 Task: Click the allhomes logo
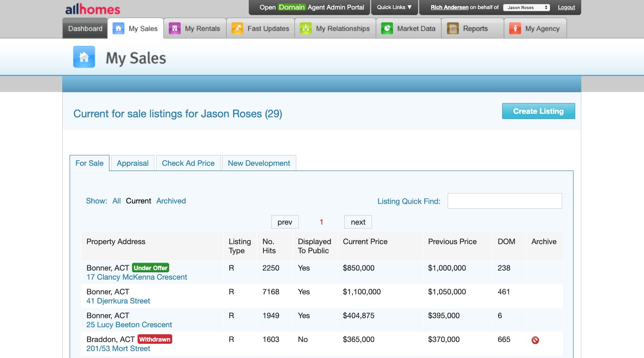tap(93, 9)
